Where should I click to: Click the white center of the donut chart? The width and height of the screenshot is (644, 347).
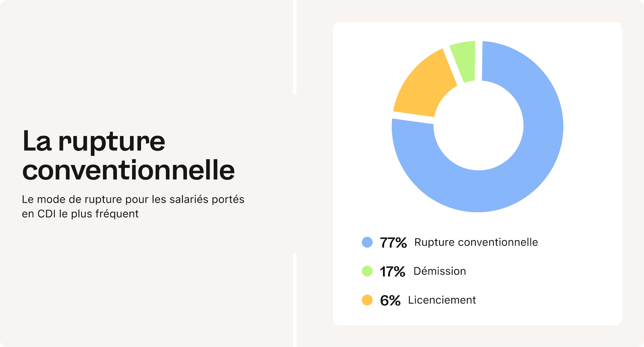(478, 126)
